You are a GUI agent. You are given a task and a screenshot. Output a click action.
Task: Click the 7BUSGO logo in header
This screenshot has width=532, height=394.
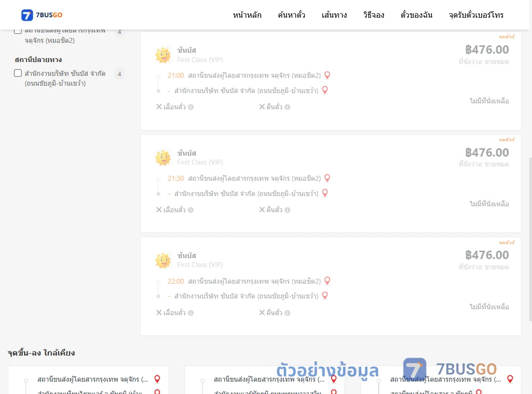coord(42,15)
